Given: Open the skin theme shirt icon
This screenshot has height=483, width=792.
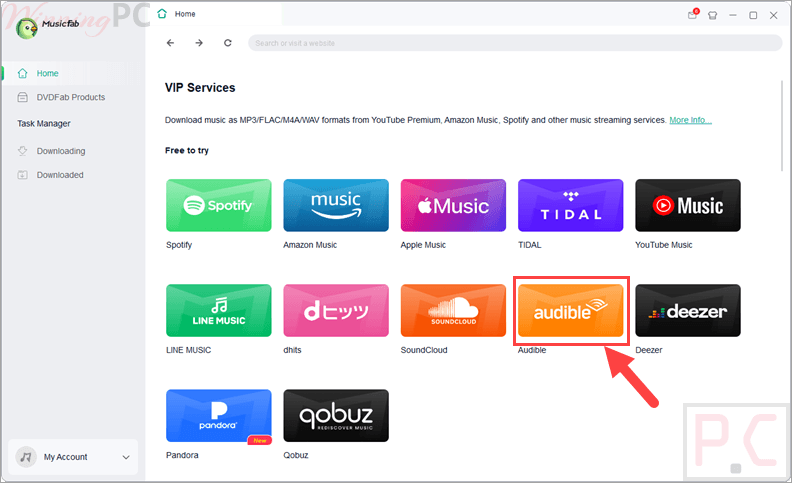Looking at the screenshot, I should coord(713,15).
